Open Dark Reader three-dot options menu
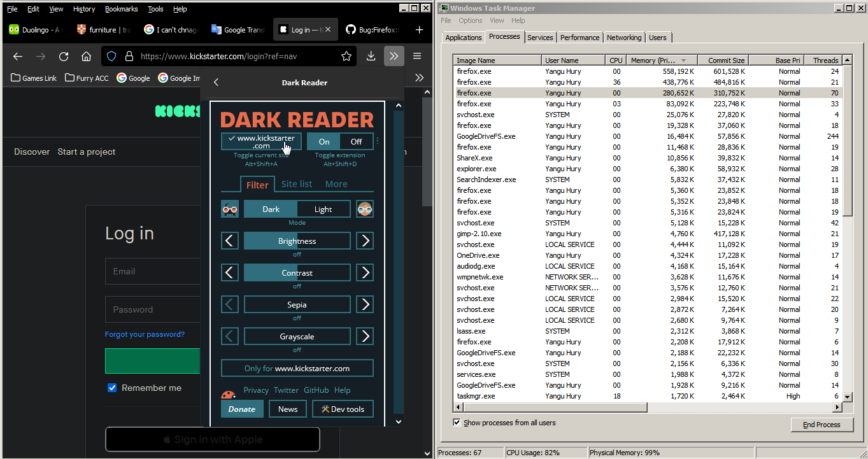 (x=378, y=141)
